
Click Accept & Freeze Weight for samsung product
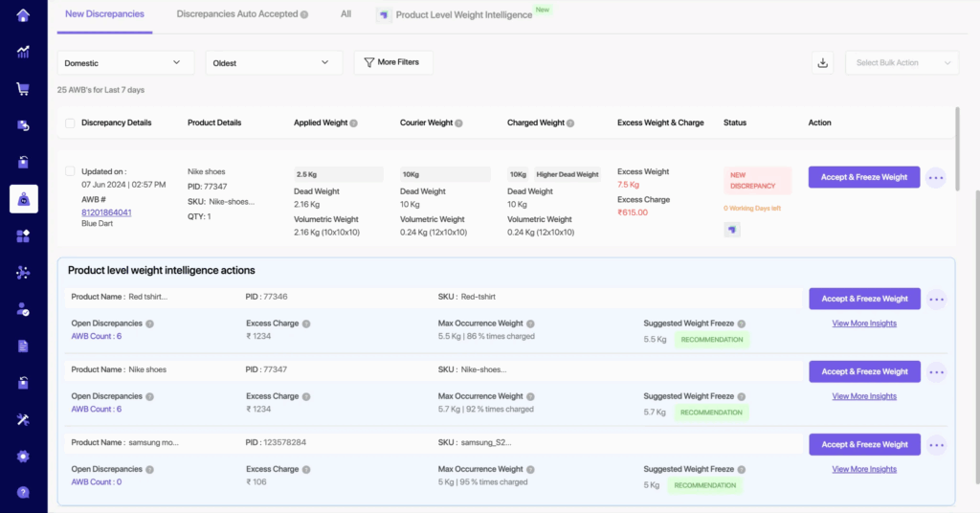[x=864, y=444]
